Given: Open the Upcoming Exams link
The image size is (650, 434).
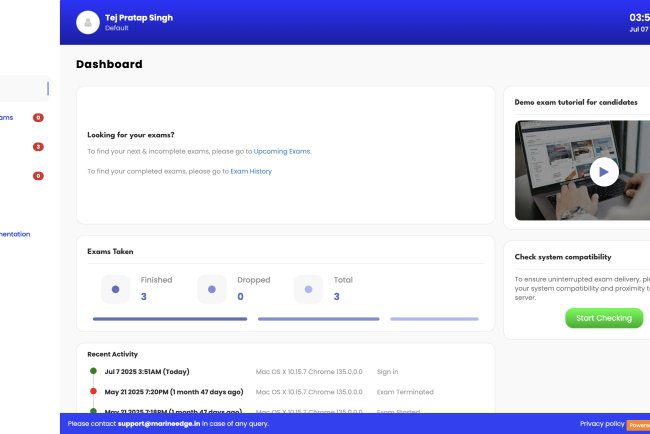Looking at the screenshot, I should click(x=282, y=151).
